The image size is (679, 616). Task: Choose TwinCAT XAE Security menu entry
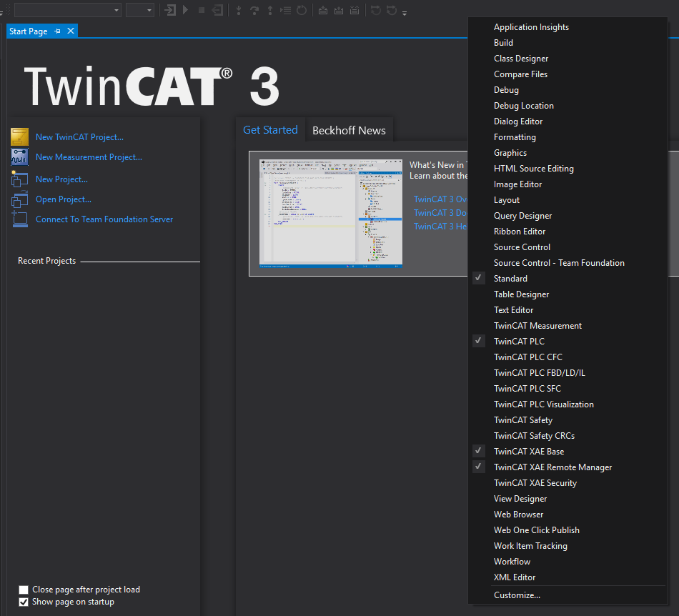tap(568, 482)
